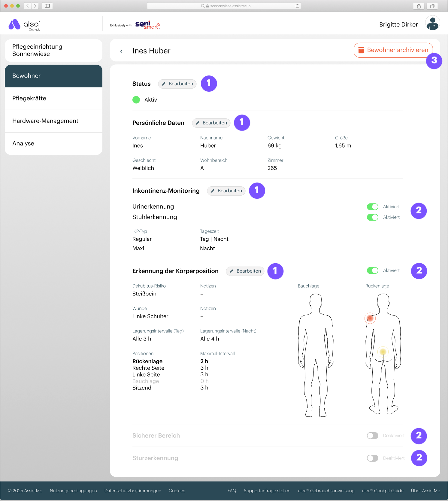Open the alea-Cockpit Guide footer link

[383, 491]
